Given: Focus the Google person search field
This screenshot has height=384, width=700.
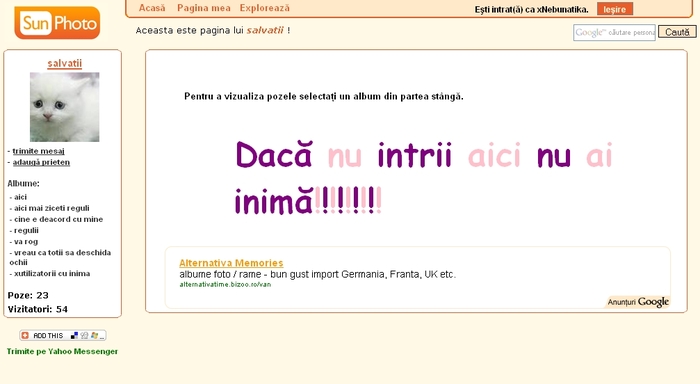Looking at the screenshot, I should [614, 33].
